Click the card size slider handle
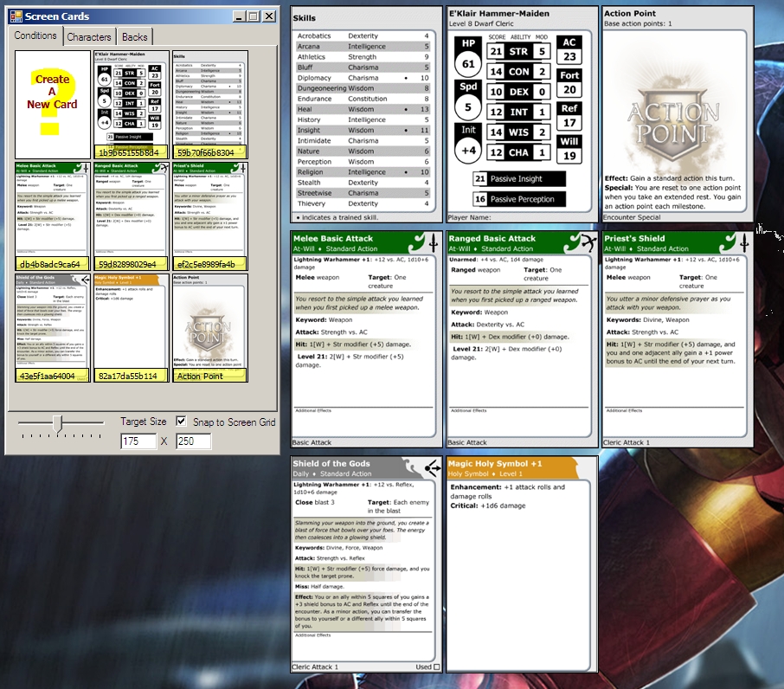Image resolution: width=784 pixels, height=689 pixels. coord(58,423)
